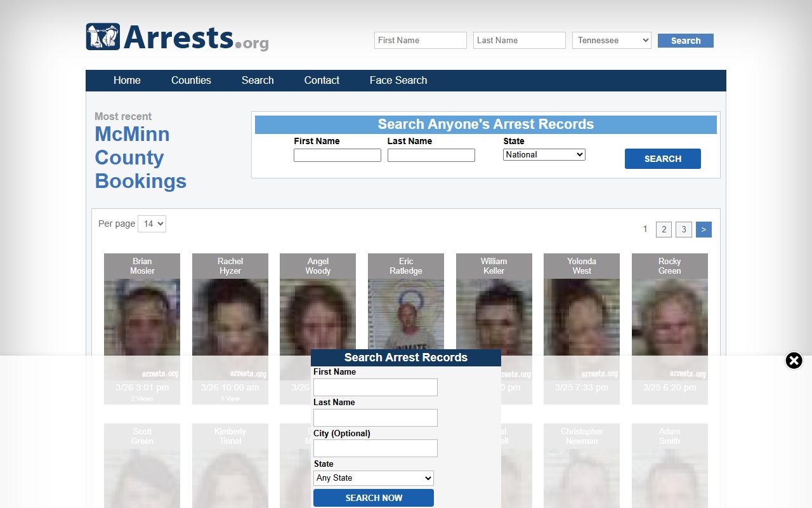Go to the next results page arrow
The width and height of the screenshot is (812, 508).
click(704, 229)
